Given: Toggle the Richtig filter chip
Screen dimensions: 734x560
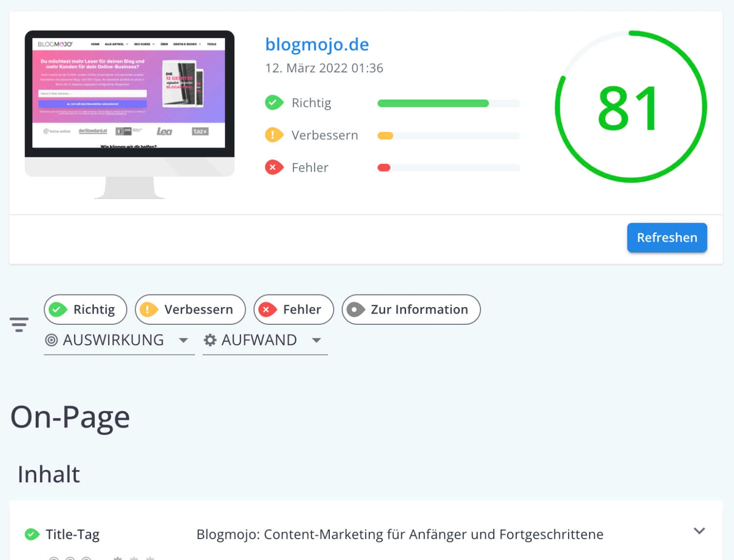Looking at the screenshot, I should (x=86, y=310).
